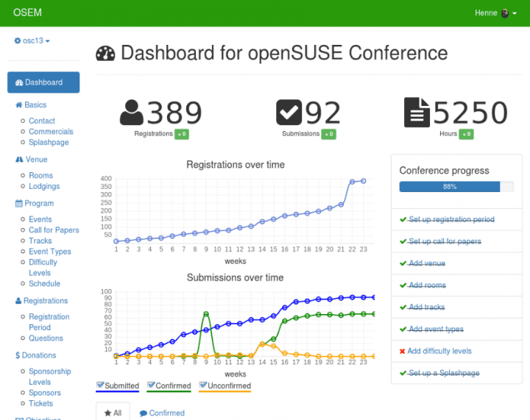The height and width of the screenshot is (420, 530).
Task: Open the Event Types link
Action: pos(50,252)
